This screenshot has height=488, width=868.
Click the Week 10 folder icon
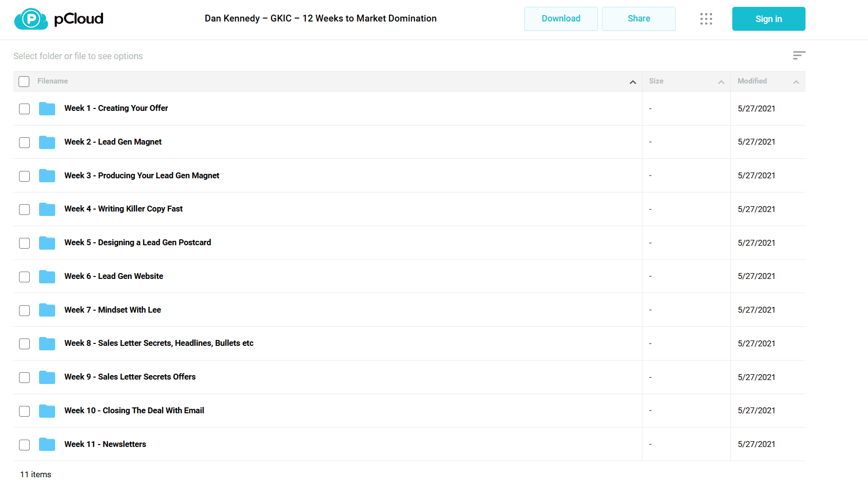point(47,411)
